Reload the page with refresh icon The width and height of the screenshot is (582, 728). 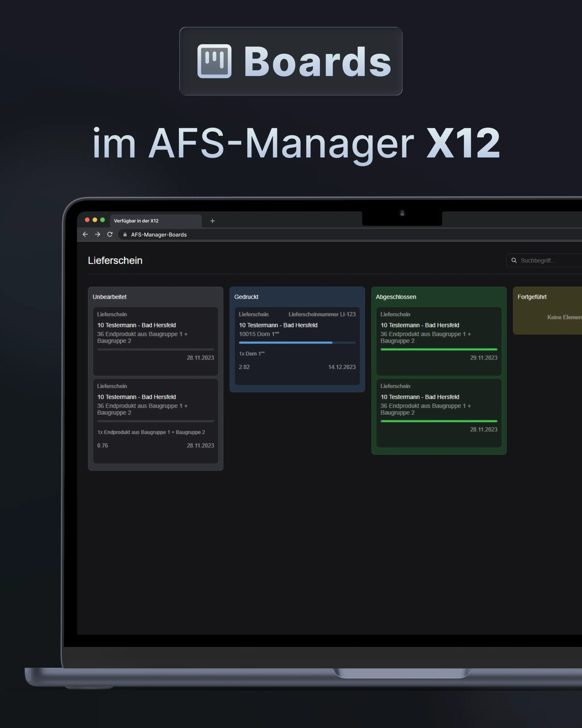(110, 234)
